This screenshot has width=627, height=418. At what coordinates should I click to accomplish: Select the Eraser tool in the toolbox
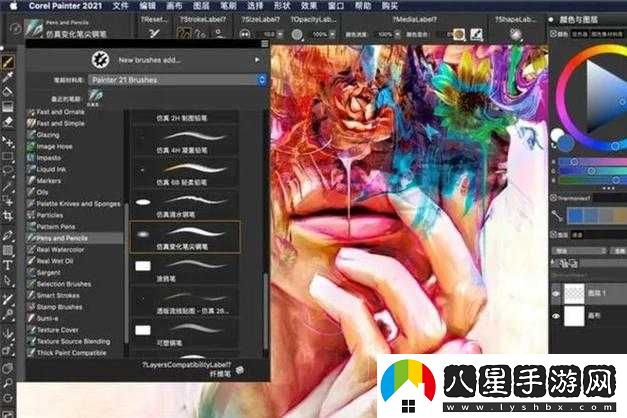coord(8,122)
